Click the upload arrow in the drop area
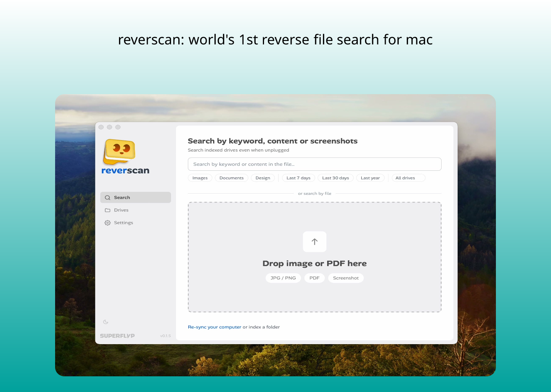 [315, 242]
